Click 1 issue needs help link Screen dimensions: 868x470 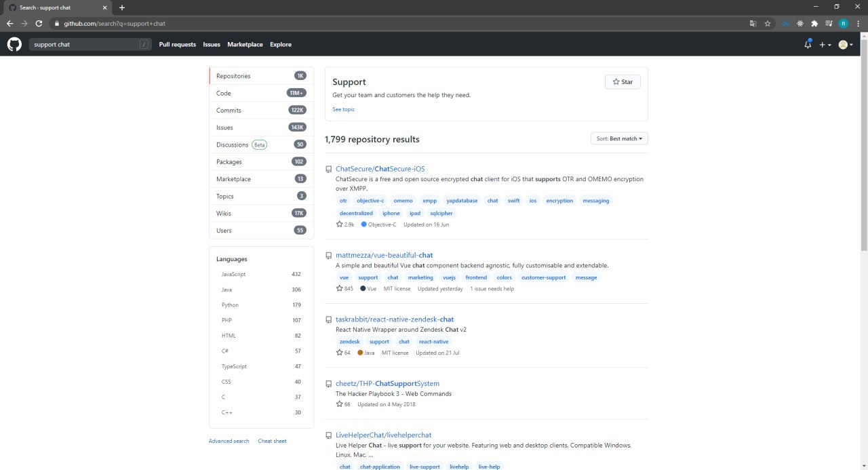[492, 289]
